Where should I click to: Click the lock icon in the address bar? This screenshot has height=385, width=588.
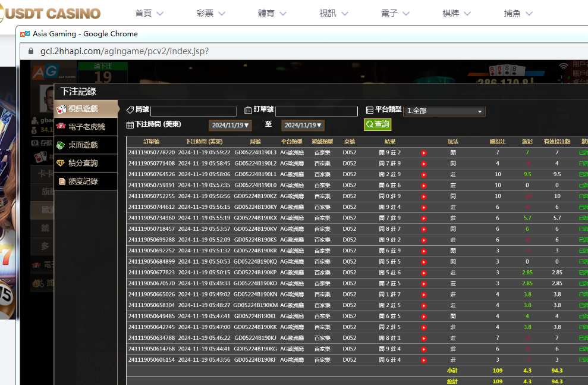point(31,51)
